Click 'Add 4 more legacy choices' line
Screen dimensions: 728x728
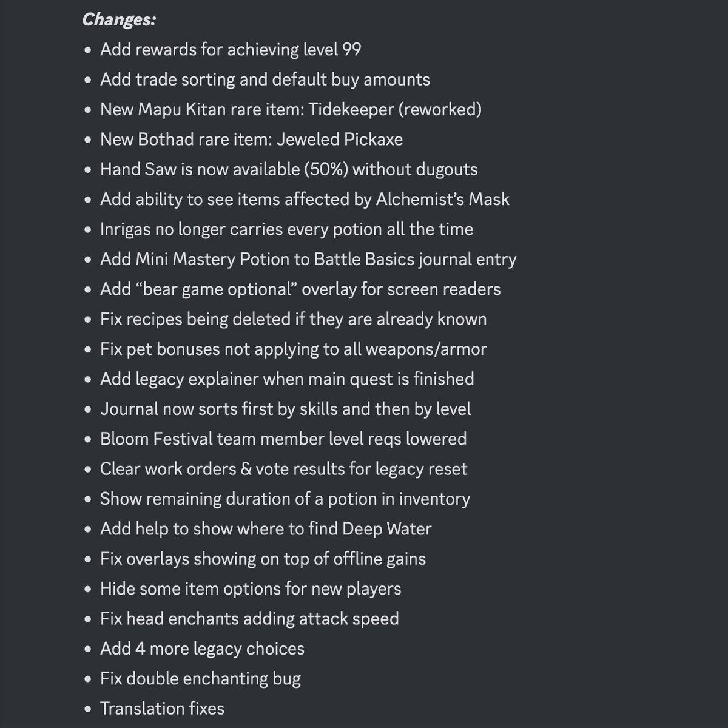click(203, 649)
